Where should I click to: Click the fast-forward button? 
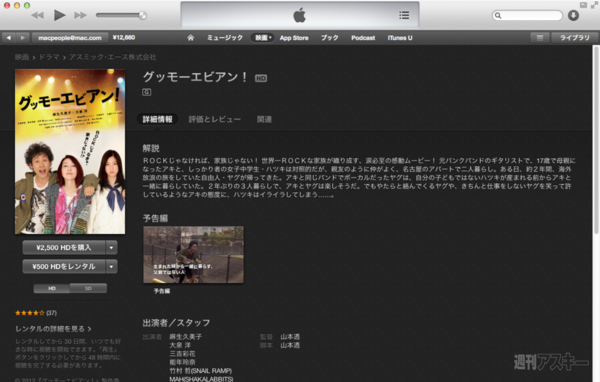pos(80,15)
